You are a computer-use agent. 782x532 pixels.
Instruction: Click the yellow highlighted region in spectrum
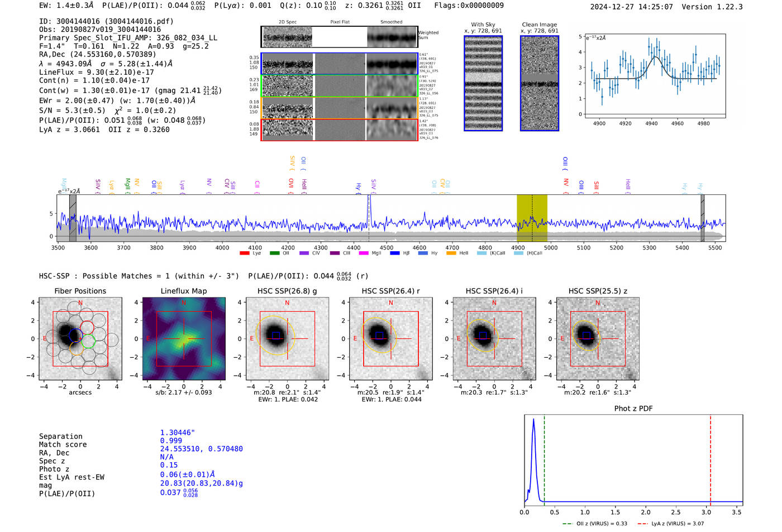(532, 218)
